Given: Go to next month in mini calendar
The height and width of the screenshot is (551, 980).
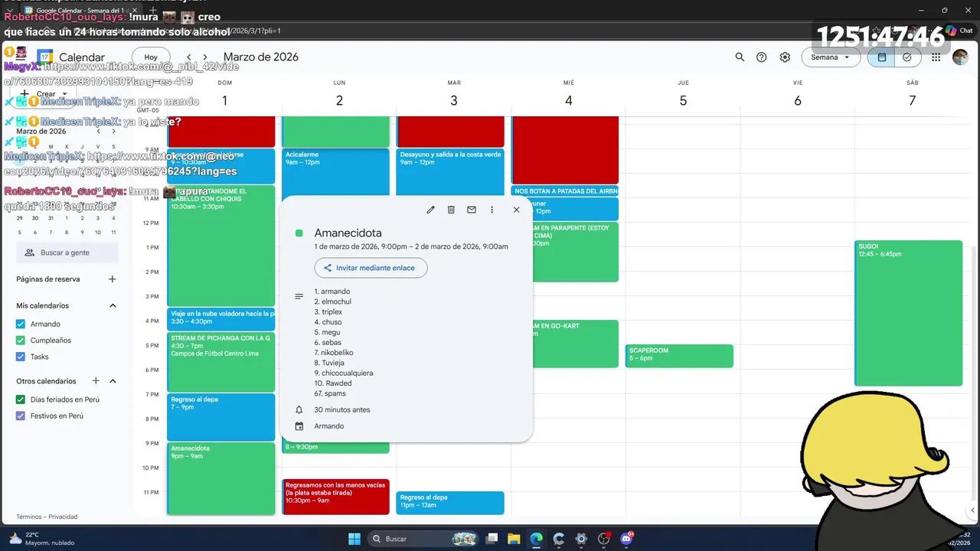Looking at the screenshot, I should [113, 131].
